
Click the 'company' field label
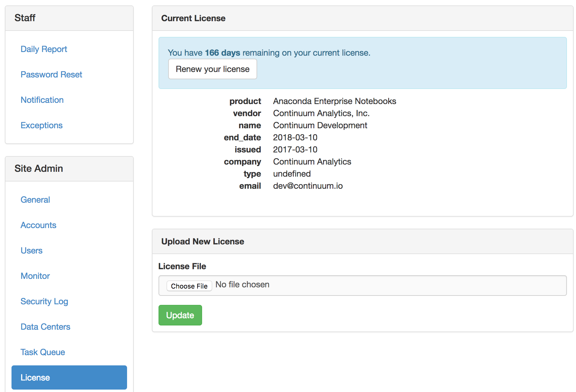242,162
